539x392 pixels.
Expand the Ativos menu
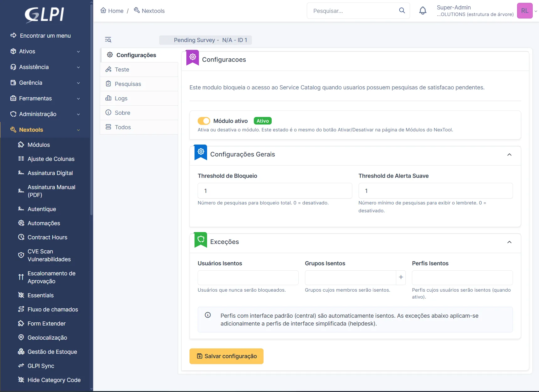(45, 51)
